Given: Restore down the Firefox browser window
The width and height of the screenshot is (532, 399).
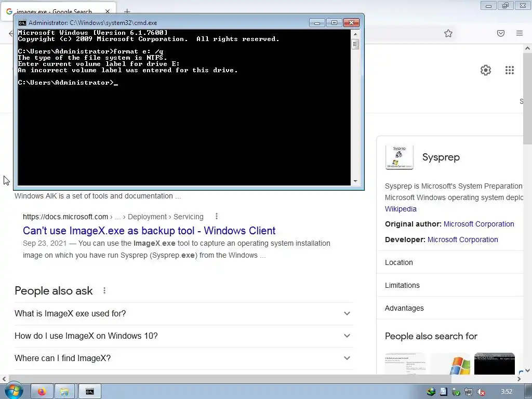Looking at the screenshot, I should click(506, 6).
